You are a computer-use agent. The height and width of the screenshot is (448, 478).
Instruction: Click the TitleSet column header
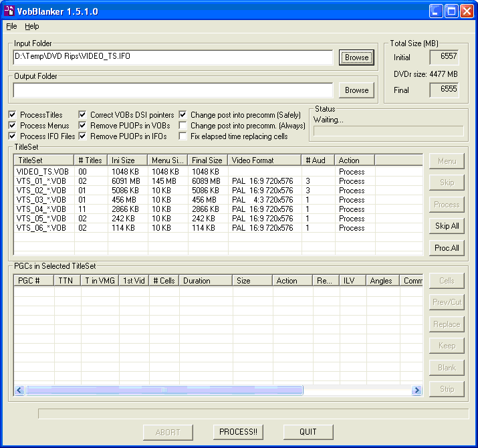pos(44,160)
